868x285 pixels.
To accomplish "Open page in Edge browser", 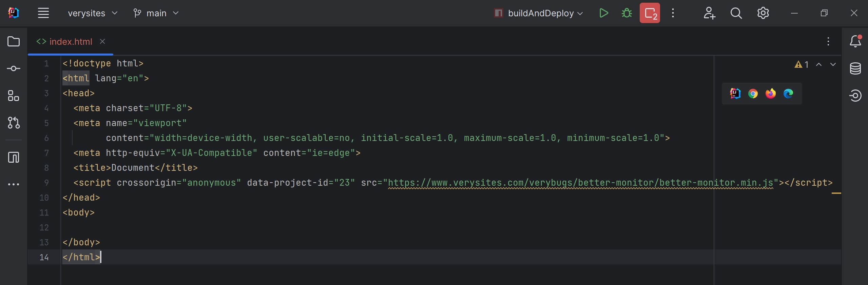I will [x=788, y=94].
